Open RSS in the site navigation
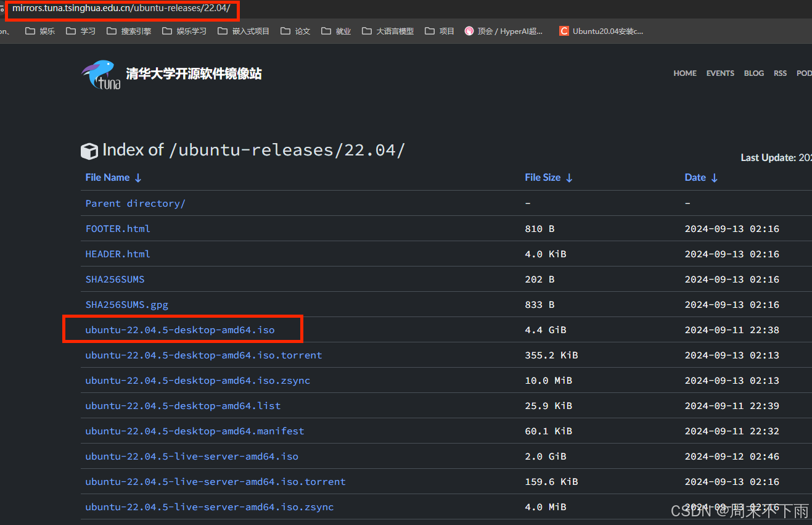Viewport: 812px width, 525px height. (781, 73)
